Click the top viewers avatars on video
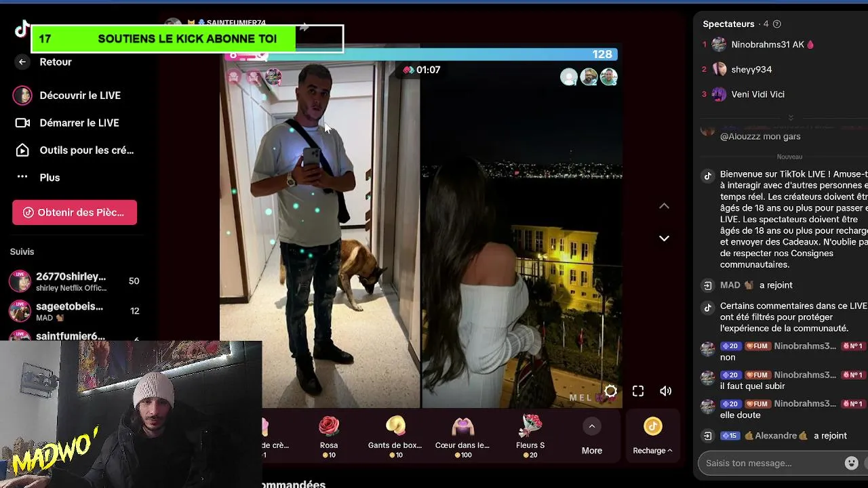Image resolution: width=868 pixels, height=488 pixels. pos(589,77)
